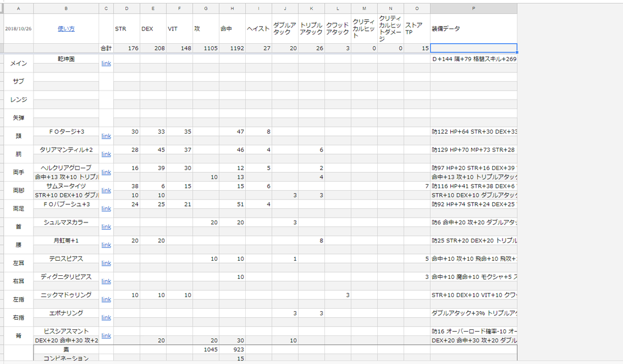
Task: Select column B header
Action: 66,9
